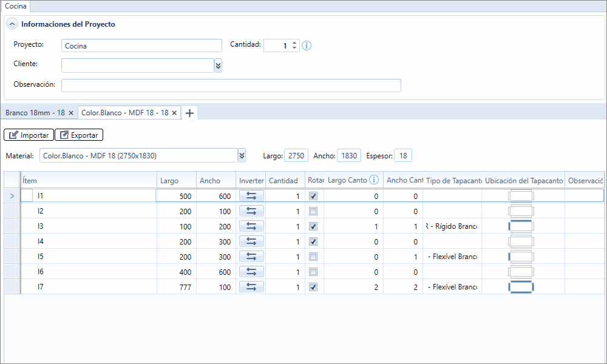Click the Exportar button
This screenshot has height=364, width=607.
79,135
